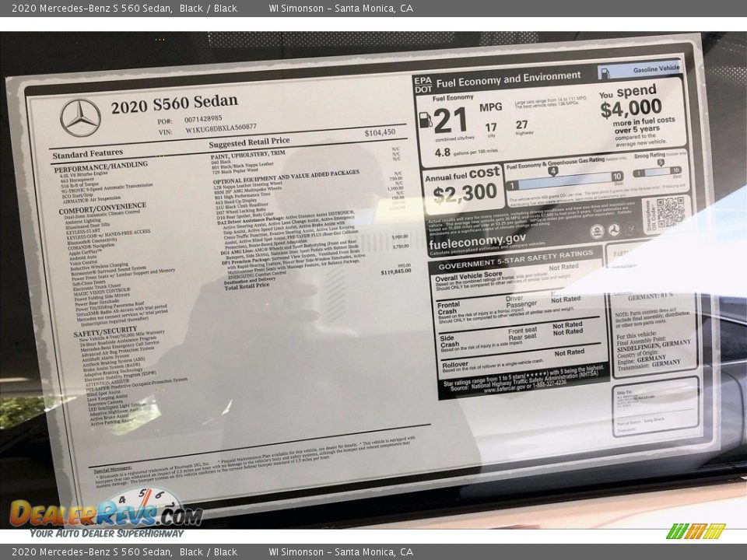Click '9G-TRONIC 9-Speed Automatic Transmission' feature
The width and height of the screenshot is (747, 560).
107,188
